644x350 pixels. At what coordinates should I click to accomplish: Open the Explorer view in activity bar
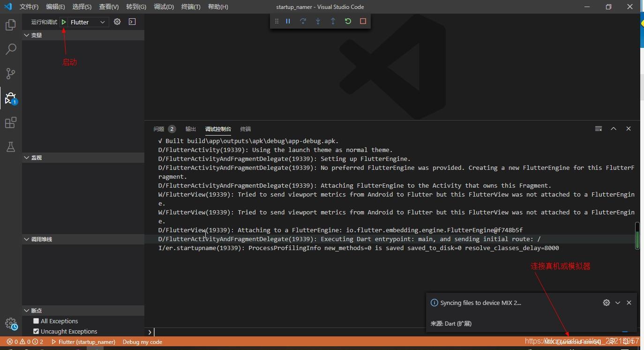(10, 25)
